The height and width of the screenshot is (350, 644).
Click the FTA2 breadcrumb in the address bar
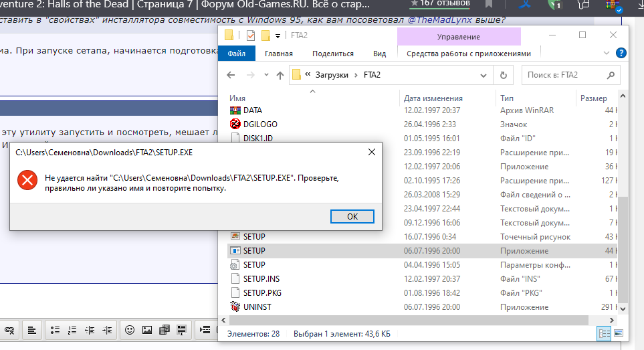coord(372,75)
